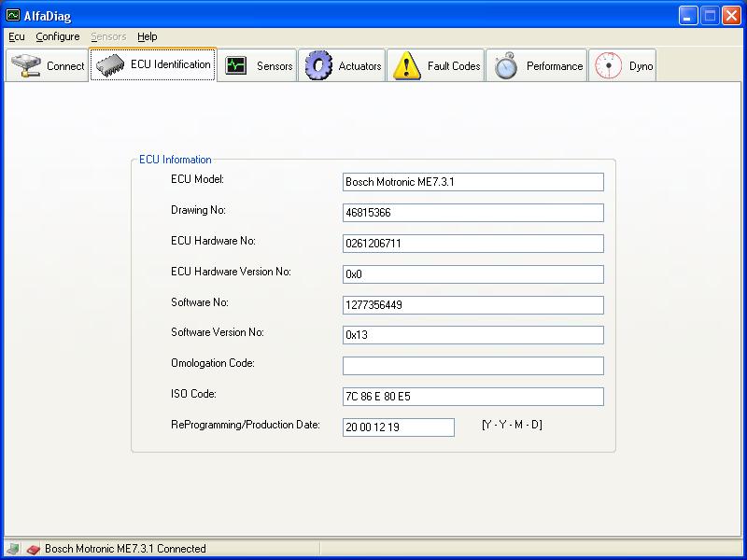
Task: Open the Ecu menu
Action: (17, 36)
